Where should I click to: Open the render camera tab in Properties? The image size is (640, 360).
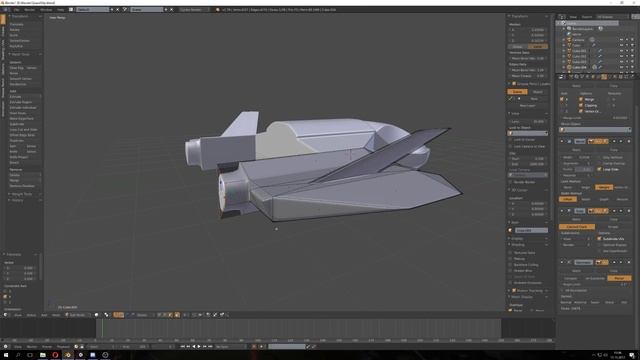pos(571,77)
